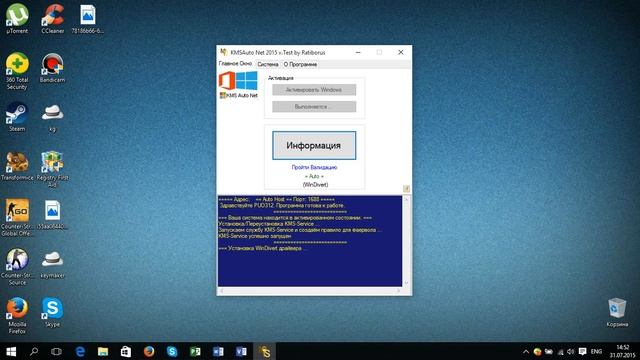The height and width of the screenshot is (360, 640).
Task: Click horizontal scrollbar right arrow in log
Action: coord(399,291)
